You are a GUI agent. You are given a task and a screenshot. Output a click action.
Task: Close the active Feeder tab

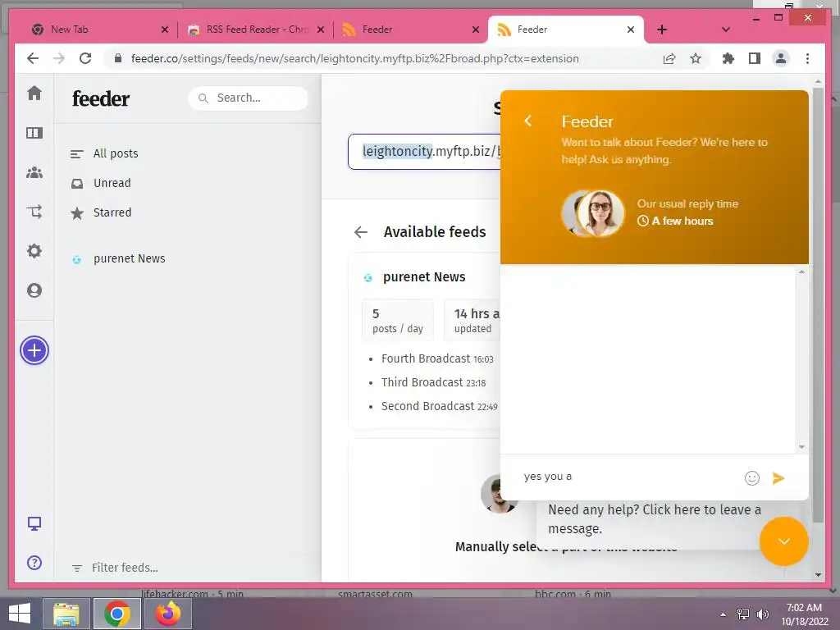pos(631,30)
